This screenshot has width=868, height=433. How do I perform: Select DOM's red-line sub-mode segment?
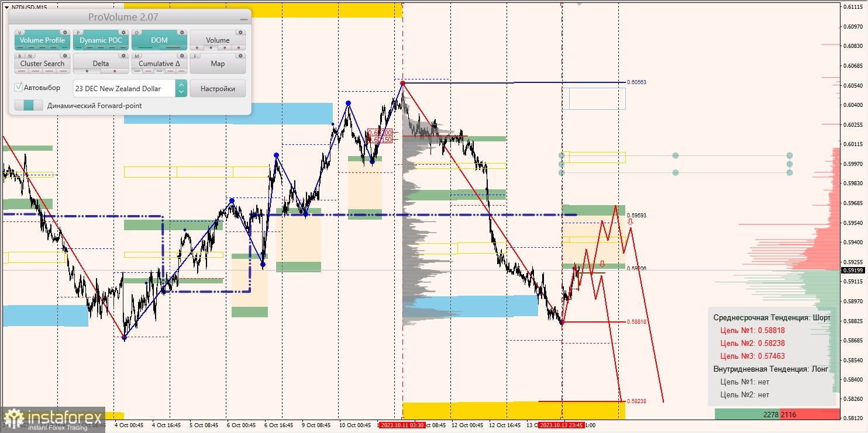click(173, 47)
